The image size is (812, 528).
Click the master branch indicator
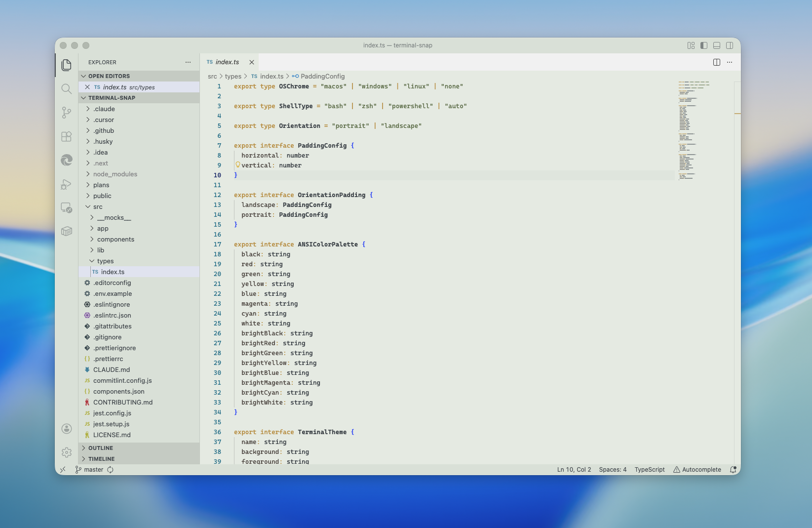(x=89, y=470)
